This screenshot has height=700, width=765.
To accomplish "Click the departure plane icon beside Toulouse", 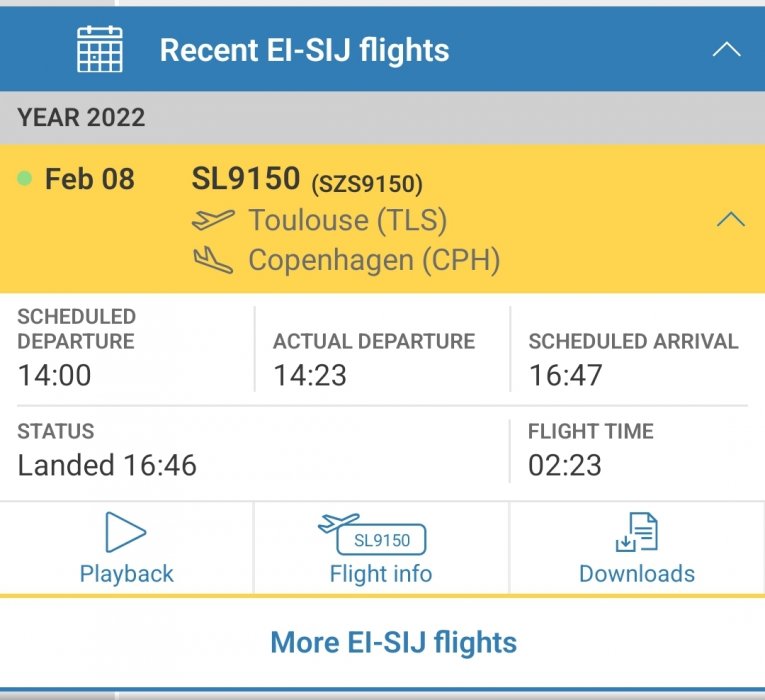I will 213,220.
